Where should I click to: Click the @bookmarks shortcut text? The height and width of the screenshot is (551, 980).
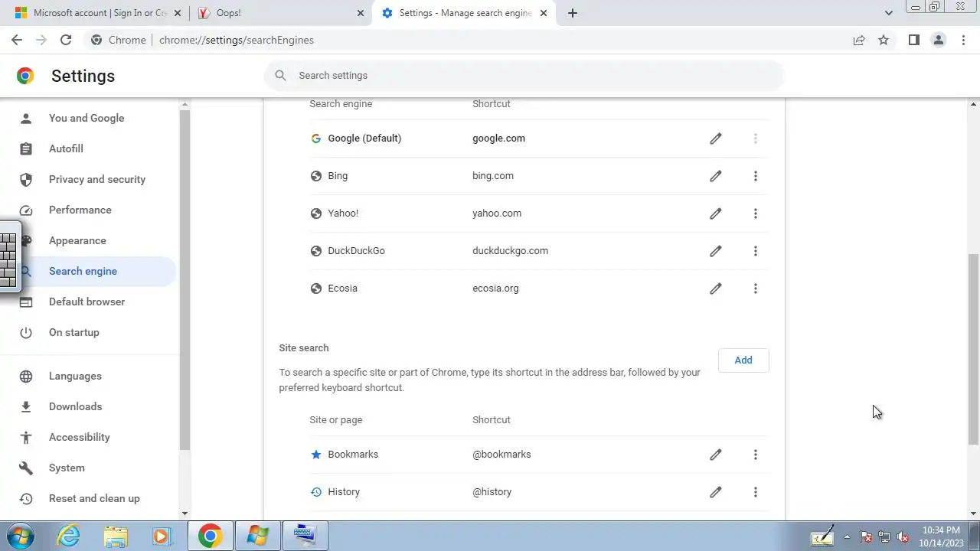coord(501,455)
